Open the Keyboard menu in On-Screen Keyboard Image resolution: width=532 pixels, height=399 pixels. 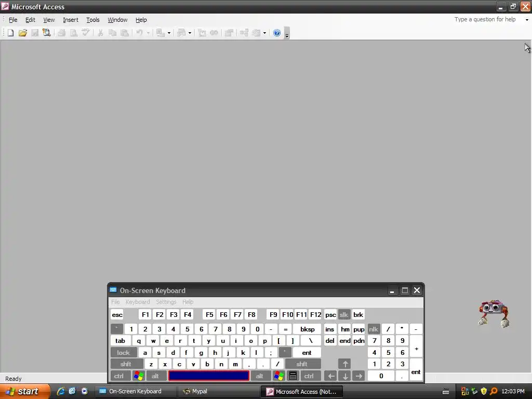tap(137, 302)
